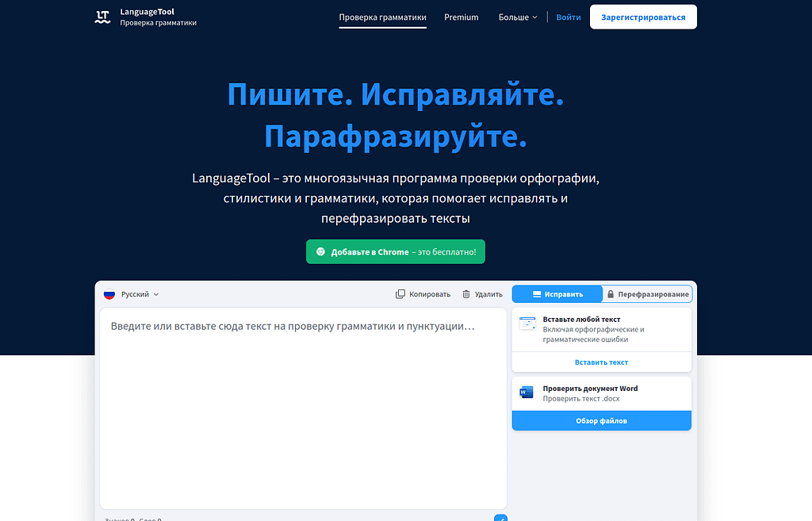Click the Зарегистрироваться button
Viewport: 812px width, 521px height.
[643, 17]
